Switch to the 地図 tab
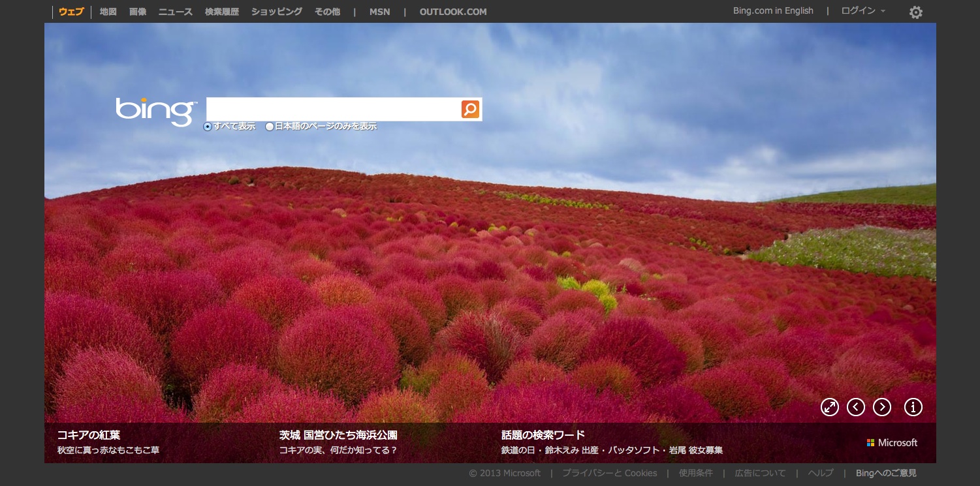The height and width of the screenshot is (486, 980). (108, 12)
